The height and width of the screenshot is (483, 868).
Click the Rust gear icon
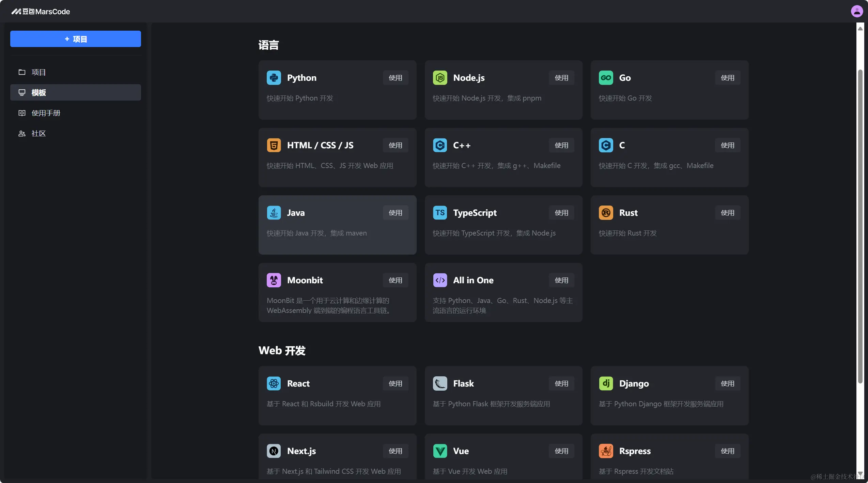click(x=606, y=213)
